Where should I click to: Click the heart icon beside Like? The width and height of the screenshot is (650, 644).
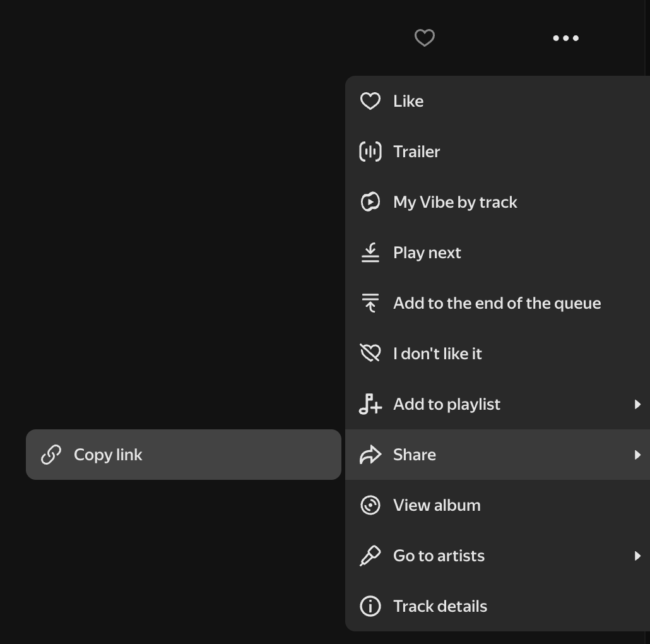[370, 101]
